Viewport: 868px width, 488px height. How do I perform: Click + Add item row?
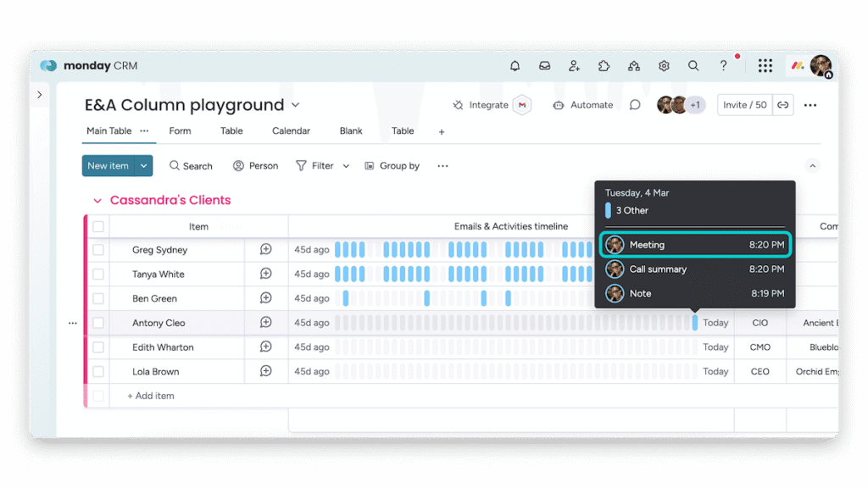151,396
